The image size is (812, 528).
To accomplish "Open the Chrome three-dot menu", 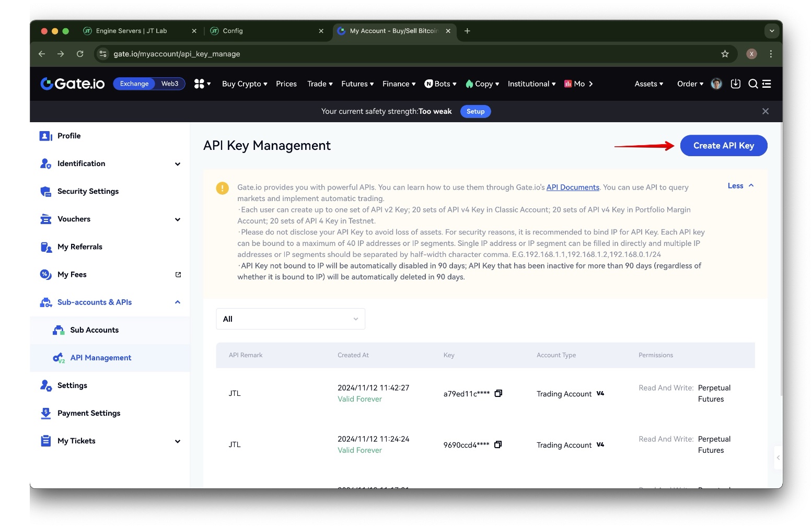I will 771,54.
